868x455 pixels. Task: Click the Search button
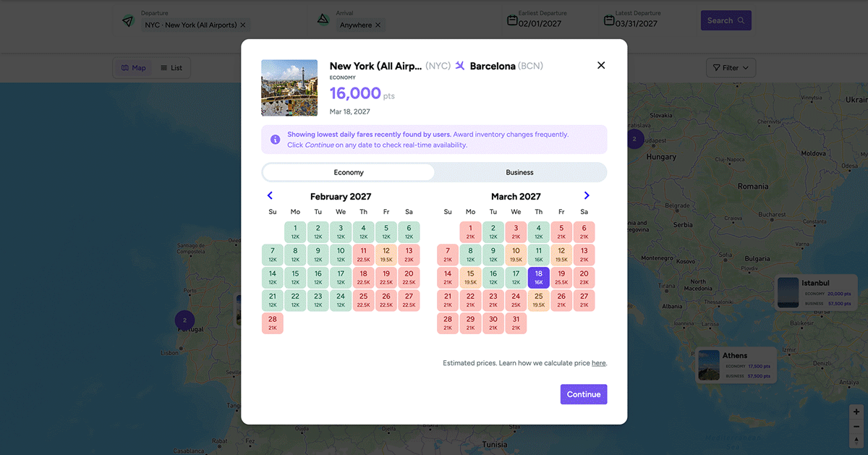[x=726, y=20]
